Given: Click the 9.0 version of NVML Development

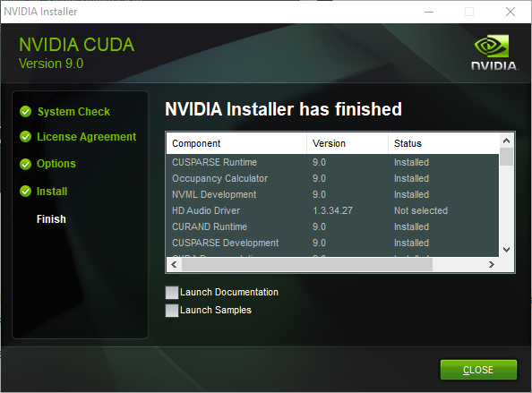Looking at the screenshot, I should click(x=319, y=194).
